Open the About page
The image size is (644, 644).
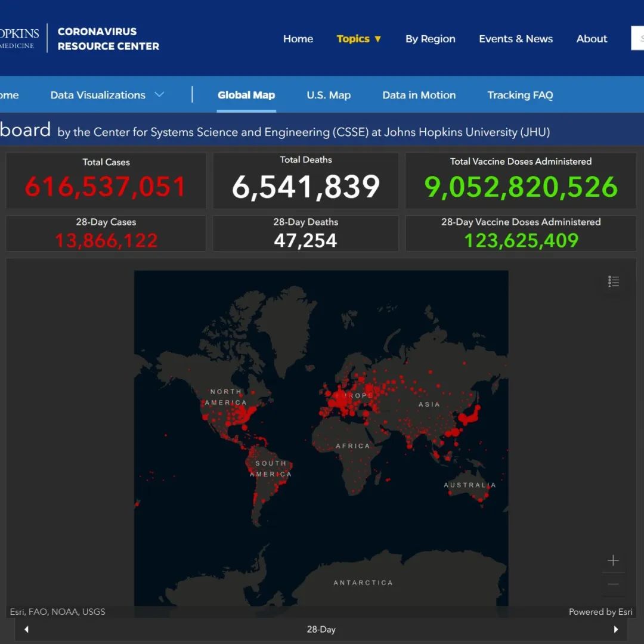pyautogui.click(x=592, y=39)
